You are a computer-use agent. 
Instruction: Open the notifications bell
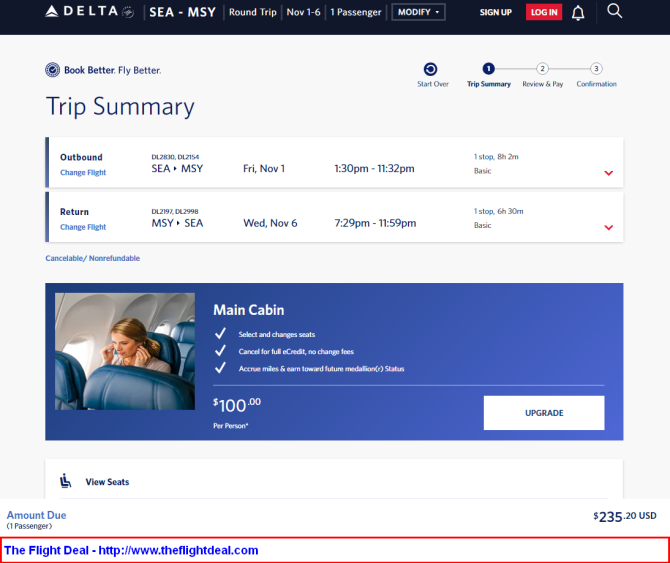pos(578,12)
